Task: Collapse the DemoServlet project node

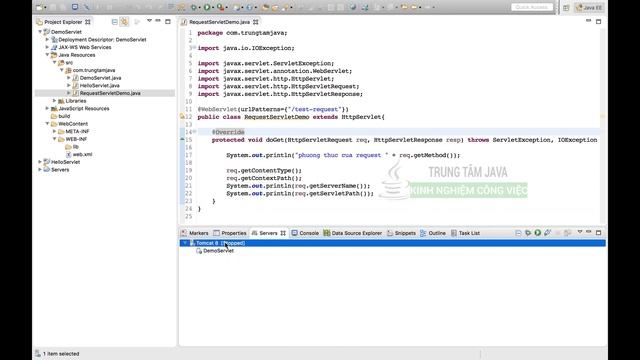Action: click(40, 32)
